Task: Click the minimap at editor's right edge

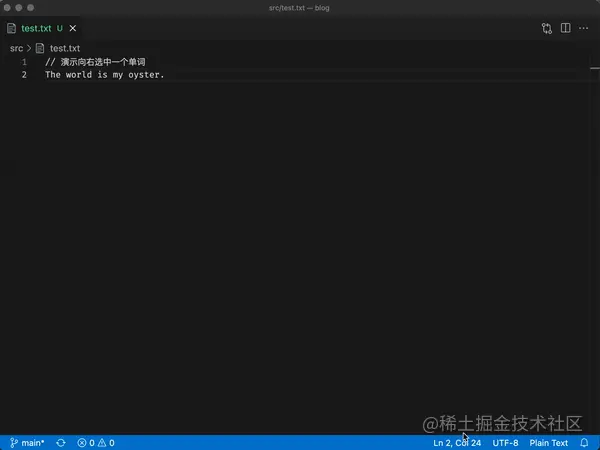Action: pos(594,68)
